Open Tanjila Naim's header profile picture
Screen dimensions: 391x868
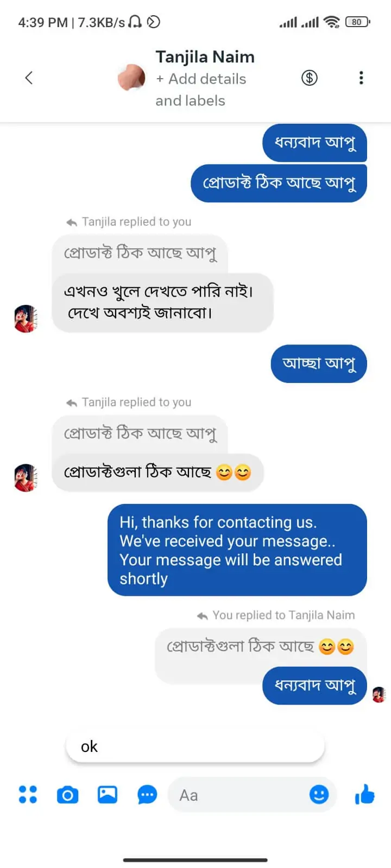(131, 78)
